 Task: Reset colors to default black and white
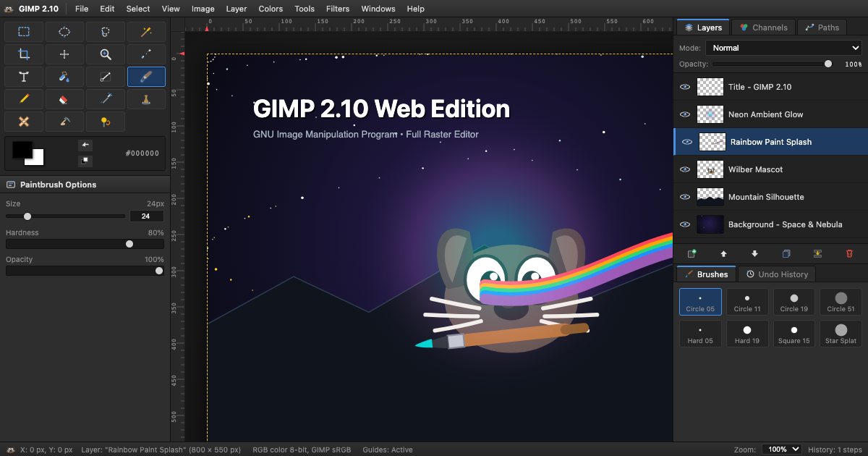tap(85, 161)
